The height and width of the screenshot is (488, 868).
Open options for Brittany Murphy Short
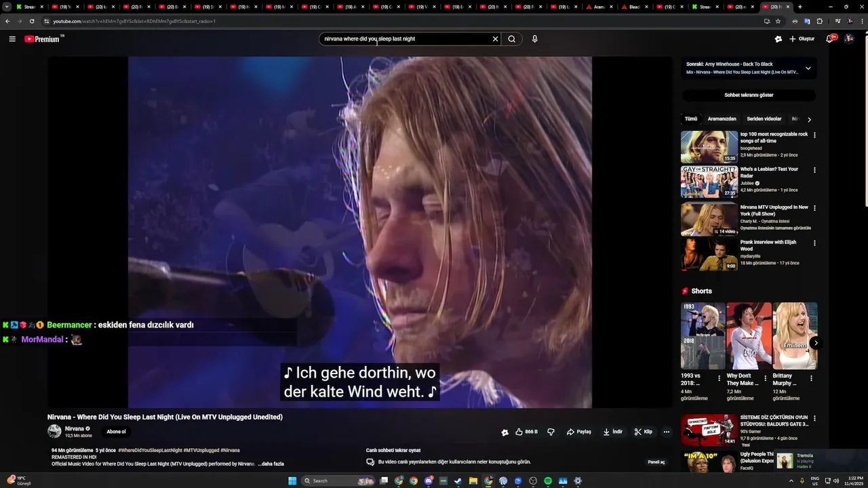[x=811, y=378]
